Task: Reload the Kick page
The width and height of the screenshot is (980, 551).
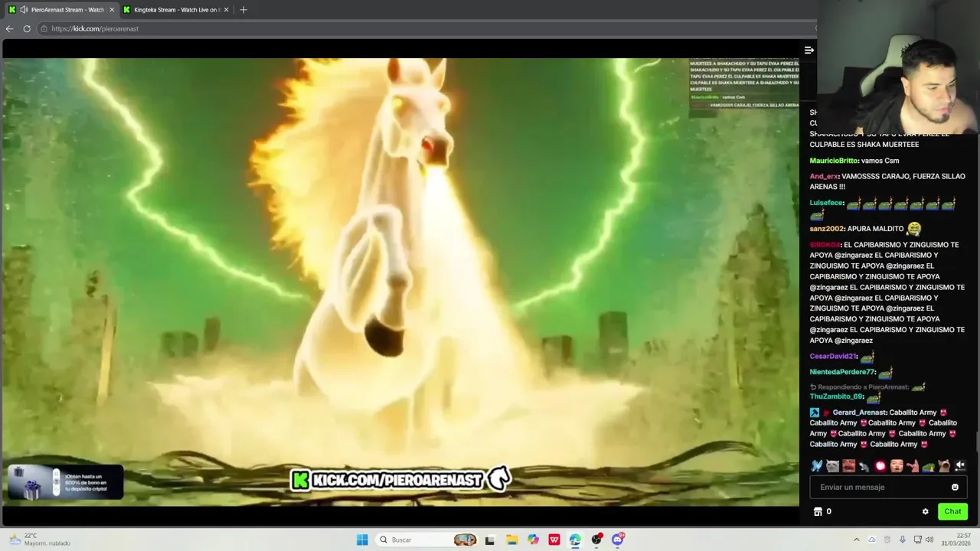Action: coord(27,28)
